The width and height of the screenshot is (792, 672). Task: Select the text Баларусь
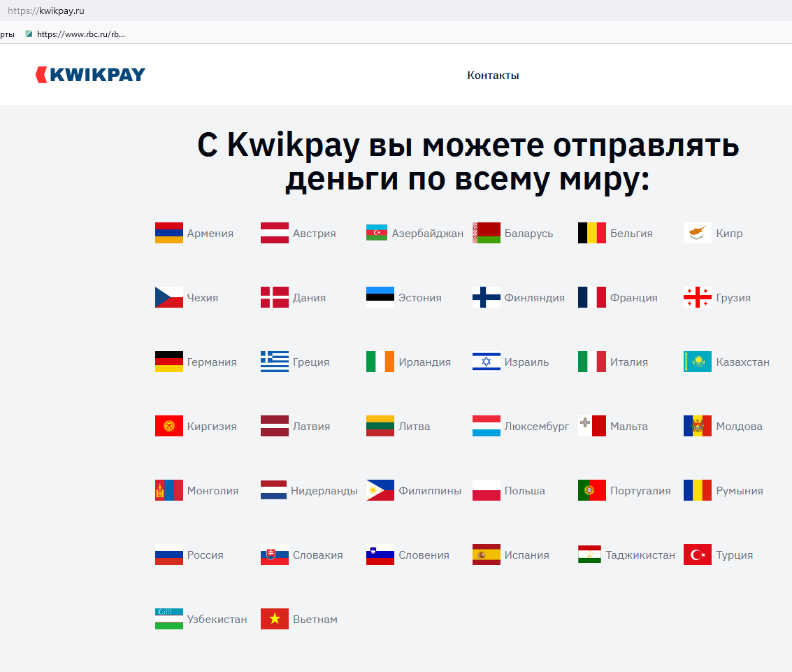529,234
